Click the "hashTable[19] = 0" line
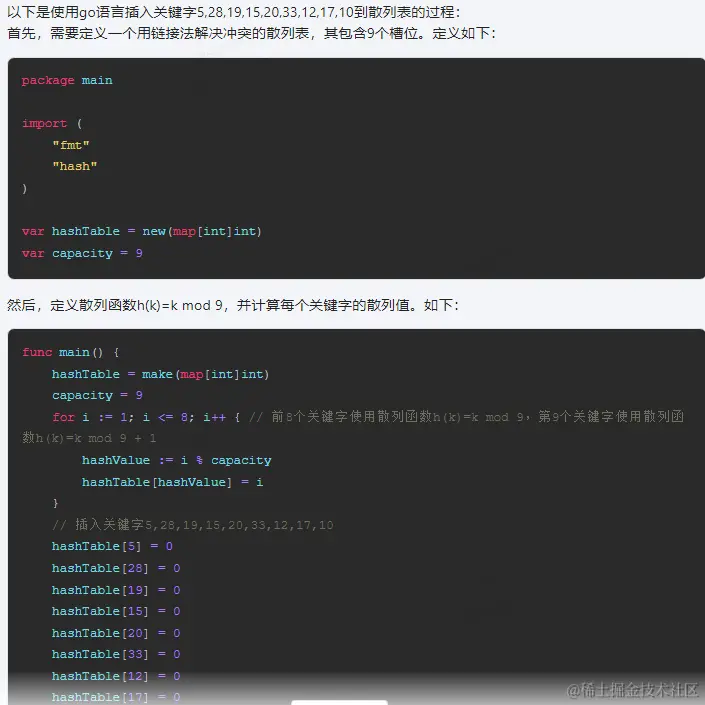Viewport: 705px width, 705px height. coord(116,589)
